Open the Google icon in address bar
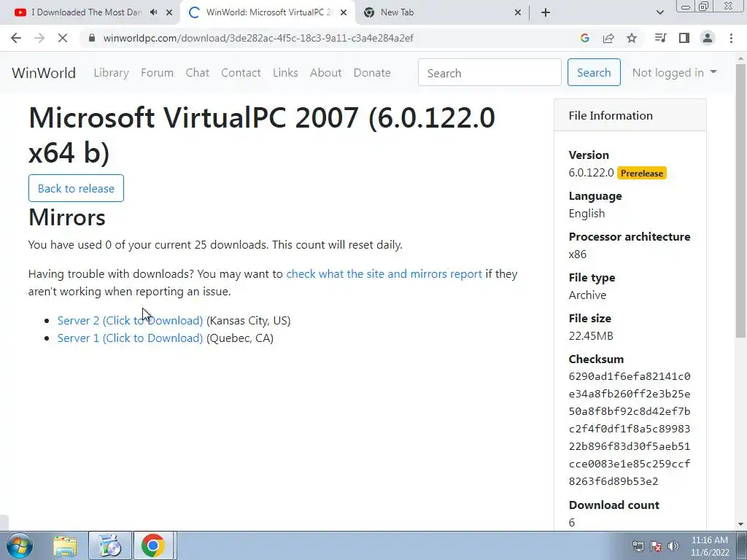Viewport: 747px width, 560px height. coord(585,38)
